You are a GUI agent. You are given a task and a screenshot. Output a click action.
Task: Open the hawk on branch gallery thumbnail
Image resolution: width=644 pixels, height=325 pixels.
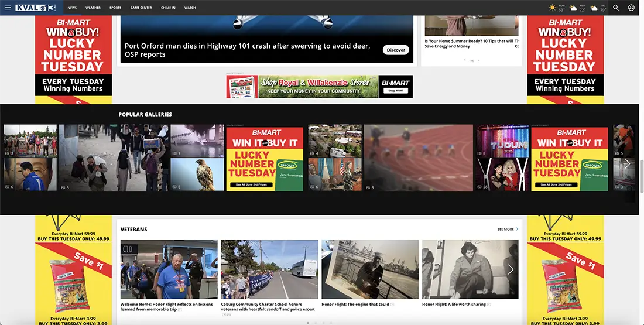pyautogui.click(x=197, y=175)
